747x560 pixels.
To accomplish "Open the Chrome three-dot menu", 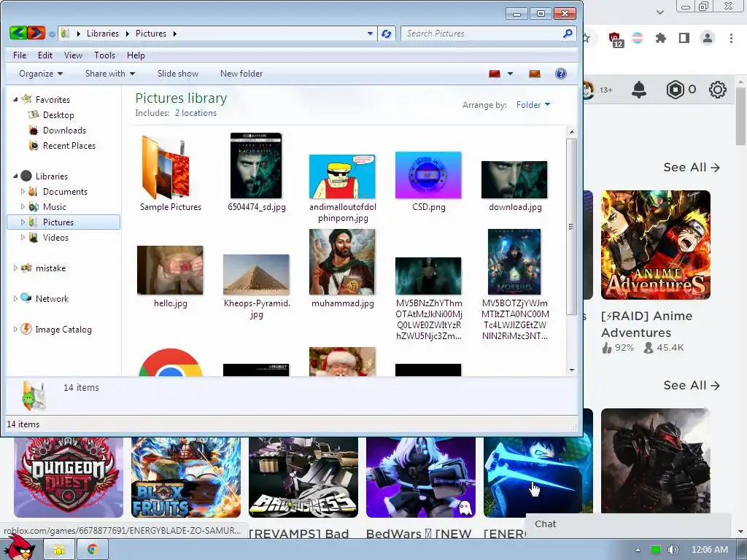I will [731, 38].
